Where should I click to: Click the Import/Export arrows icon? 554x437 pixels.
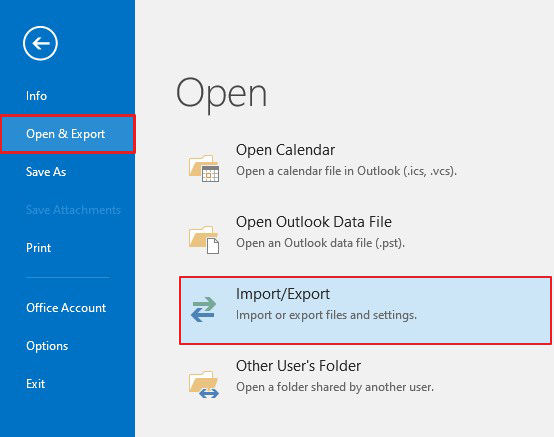pyautogui.click(x=204, y=309)
